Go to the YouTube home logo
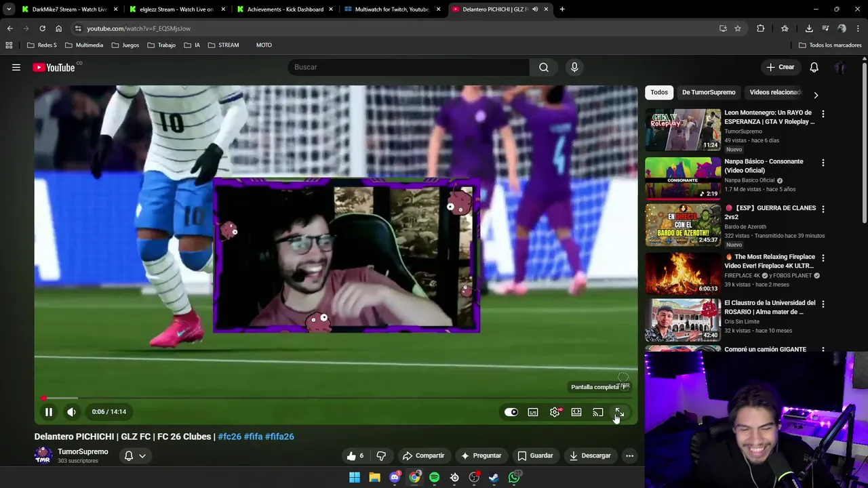Viewport: 868px width, 488px height. 54,67
